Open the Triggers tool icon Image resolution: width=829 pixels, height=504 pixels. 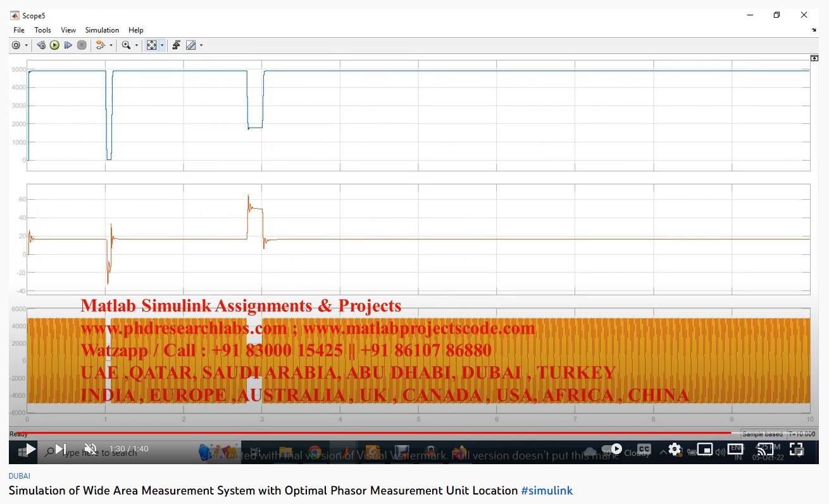176,46
